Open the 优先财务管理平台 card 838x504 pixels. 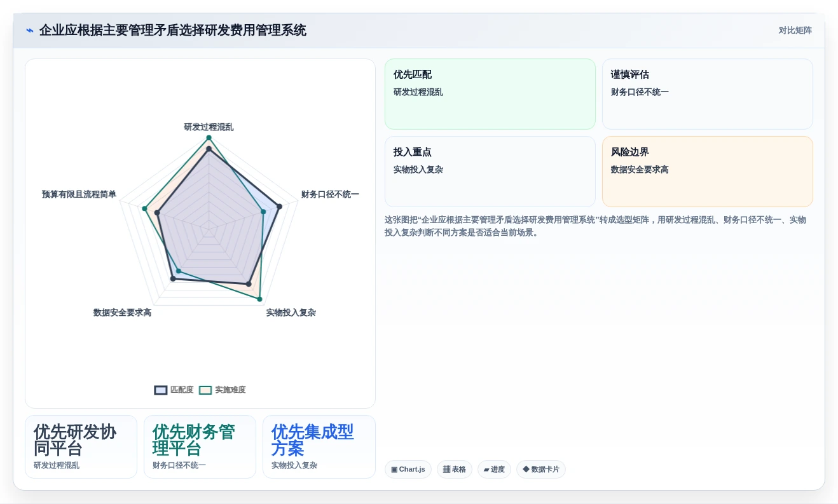coord(200,447)
